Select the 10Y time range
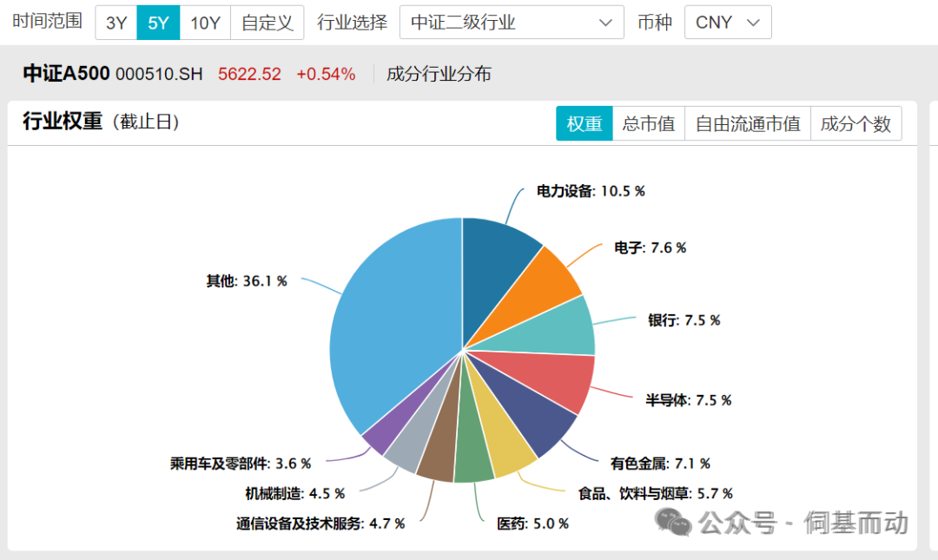Viewport: 938px width, 560px height. pos(205,23)
